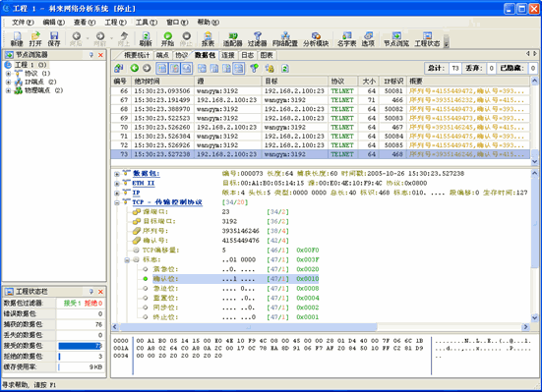Click the tab strip scroll right arrow
The height and width of the screenshot is (392, 542).
point(535,54)
